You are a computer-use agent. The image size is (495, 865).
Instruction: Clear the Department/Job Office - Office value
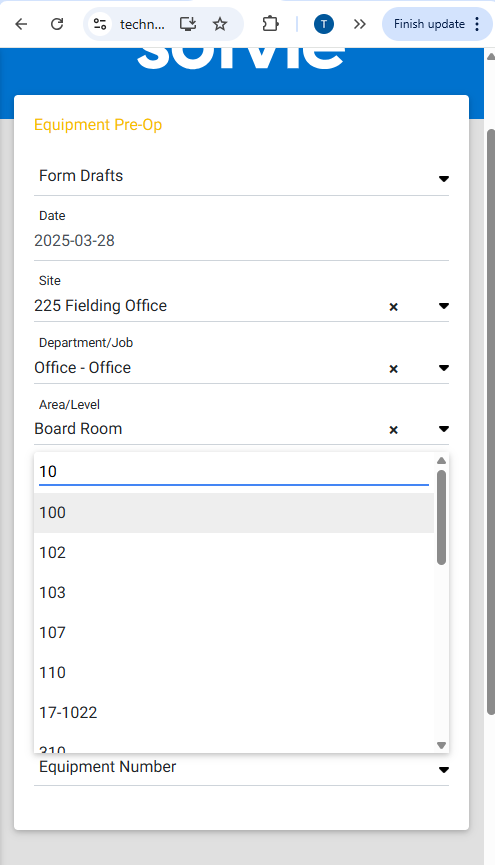pyautogui.click(x=393, y=369)
